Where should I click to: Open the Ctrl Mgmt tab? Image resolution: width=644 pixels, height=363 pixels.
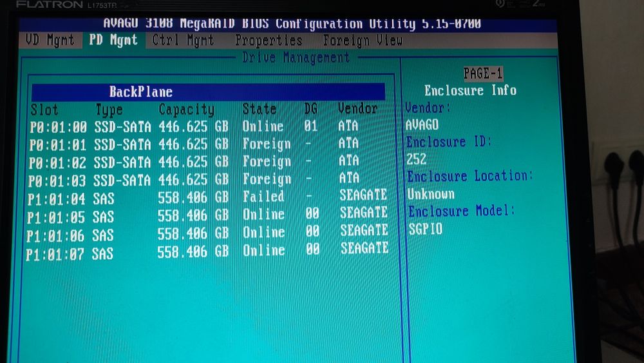[183, 40]
